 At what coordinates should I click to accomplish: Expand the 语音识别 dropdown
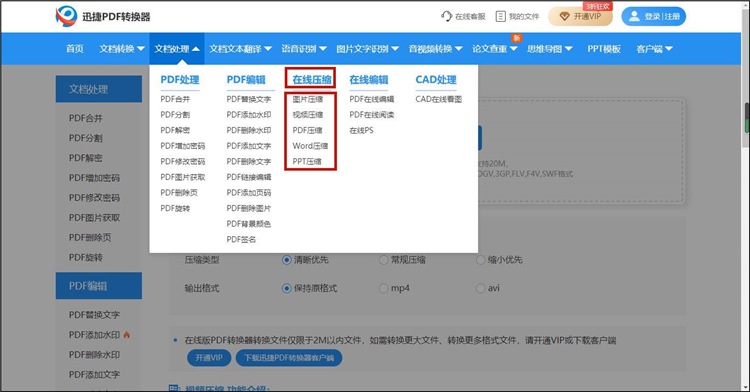tap(304, 49)
